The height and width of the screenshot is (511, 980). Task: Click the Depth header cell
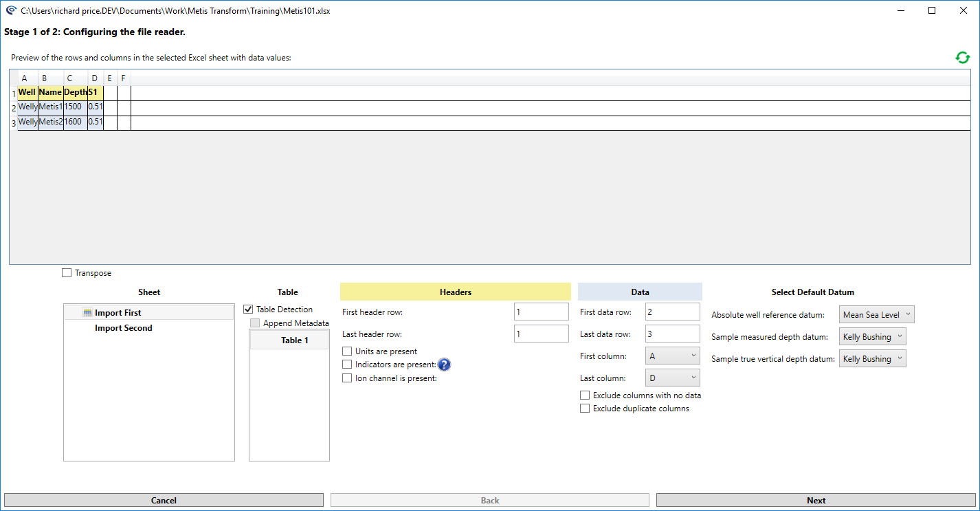[x=76, y=93]
